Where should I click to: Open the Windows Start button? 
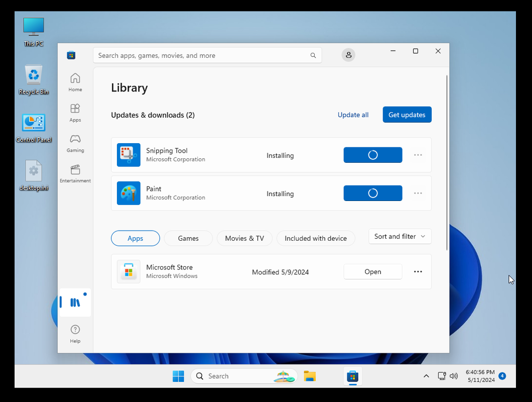tap(178, 376)
